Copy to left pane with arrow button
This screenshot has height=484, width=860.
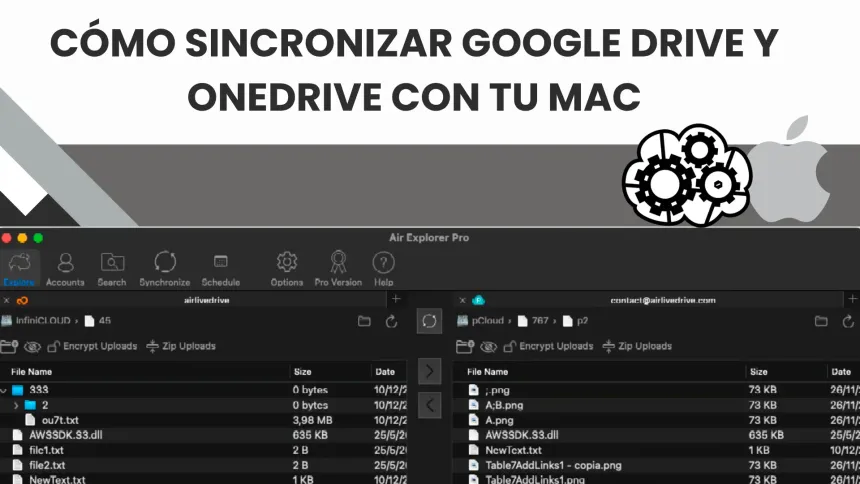429,406
